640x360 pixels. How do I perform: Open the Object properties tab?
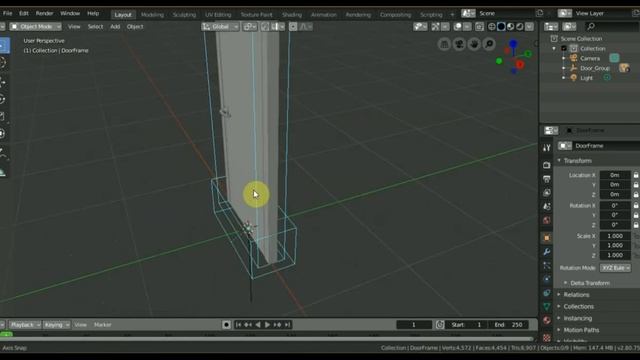click(x=547, y=238)
